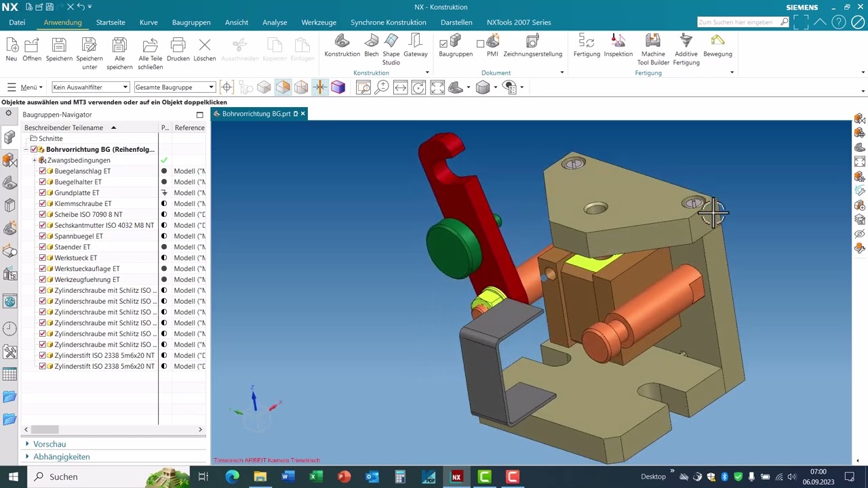Expand the Vorschau section
The image size is (868, 488).
[x=27, y=444]
